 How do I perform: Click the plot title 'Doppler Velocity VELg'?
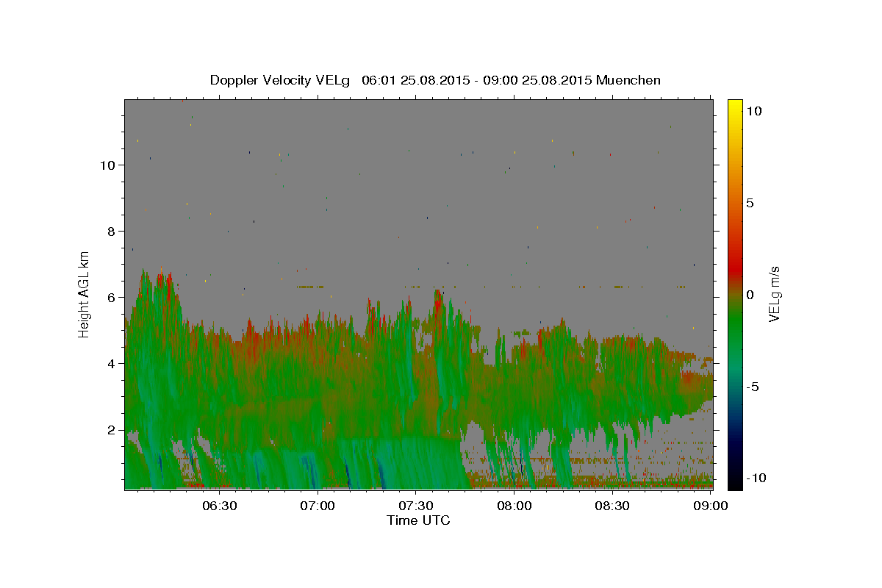click(281, 80)
